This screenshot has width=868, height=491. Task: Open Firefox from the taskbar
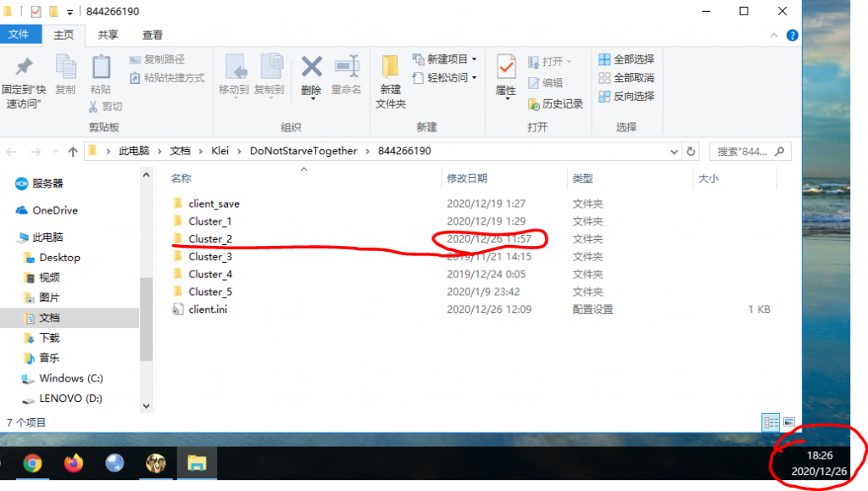coord(73,463)
